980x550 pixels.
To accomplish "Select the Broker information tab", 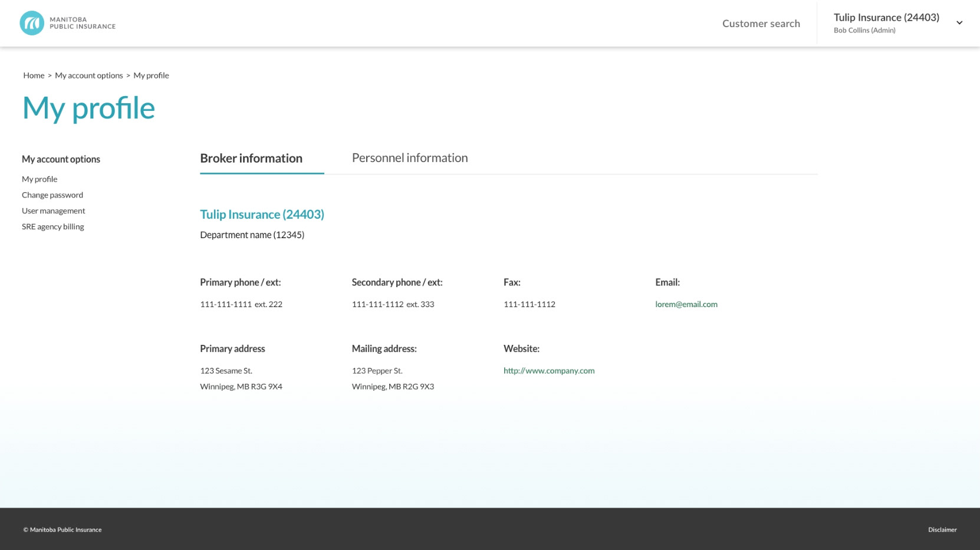I will pos(251,159).
